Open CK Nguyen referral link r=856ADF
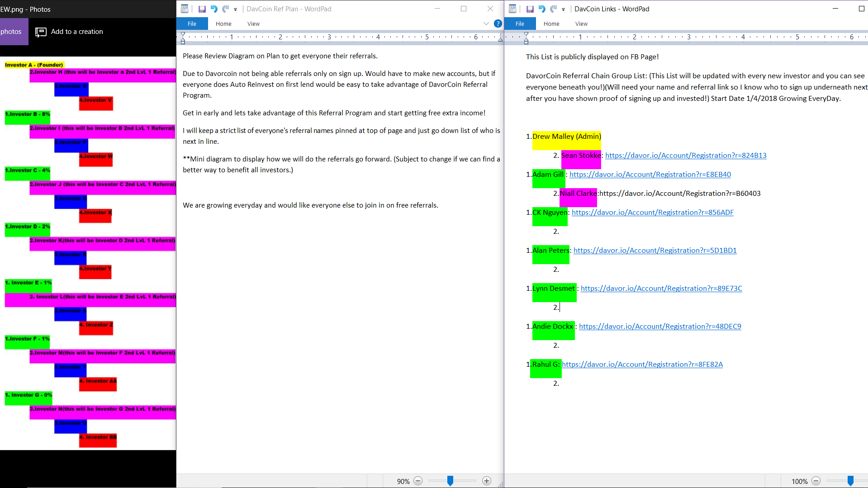The image size is (868, 488). click(653, 213)
